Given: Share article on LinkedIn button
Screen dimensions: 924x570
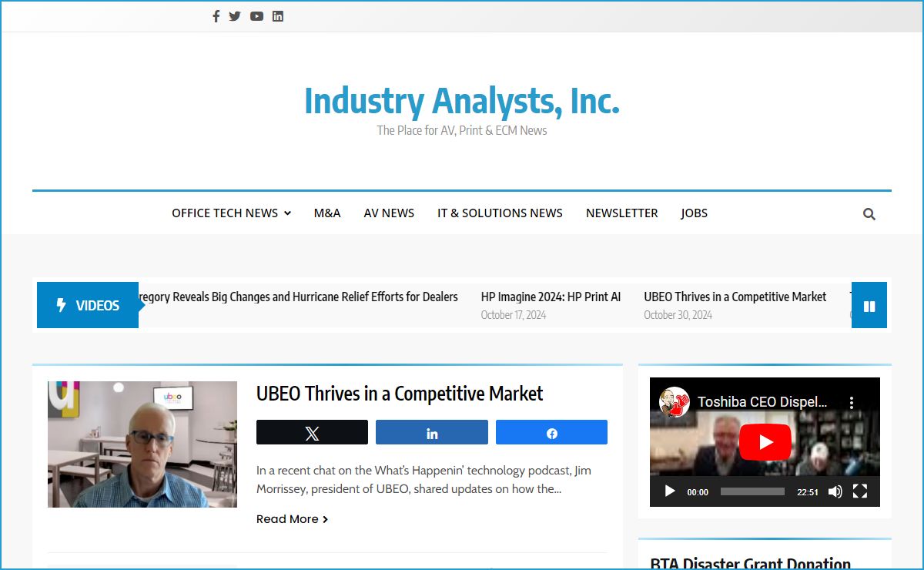Looking at the screenshot, I should [x=432, y=432].
